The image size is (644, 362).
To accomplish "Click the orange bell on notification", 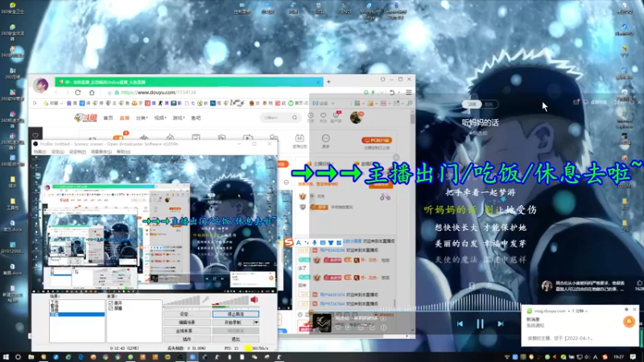I will [x=629, y=322].
